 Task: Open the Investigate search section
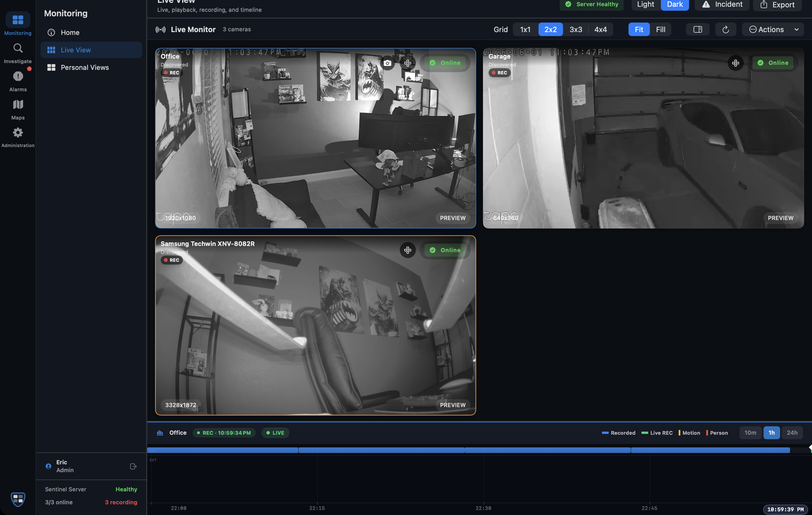tap(18, 53)
